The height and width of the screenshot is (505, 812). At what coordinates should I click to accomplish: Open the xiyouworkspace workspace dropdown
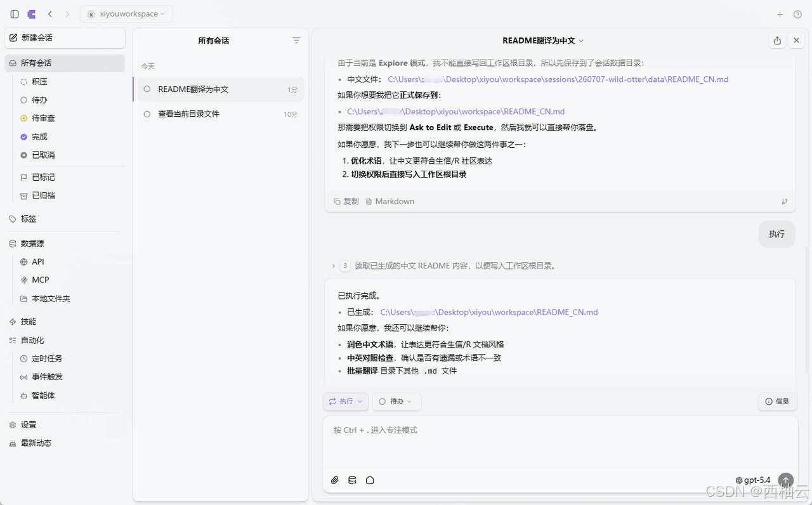pos(126,14)
